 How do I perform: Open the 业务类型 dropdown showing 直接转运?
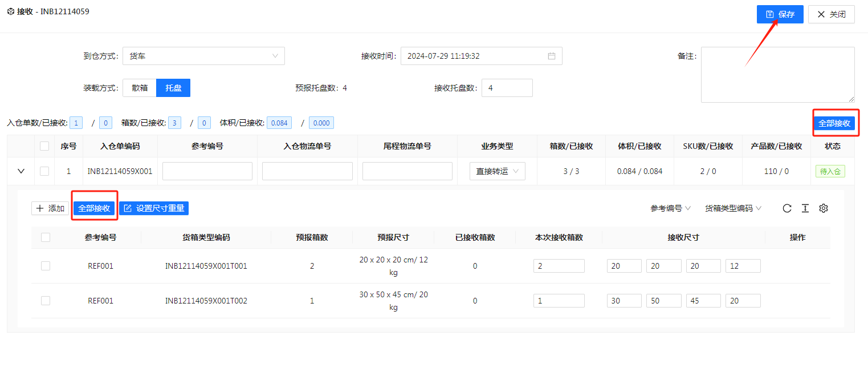[x=498, y=171]
